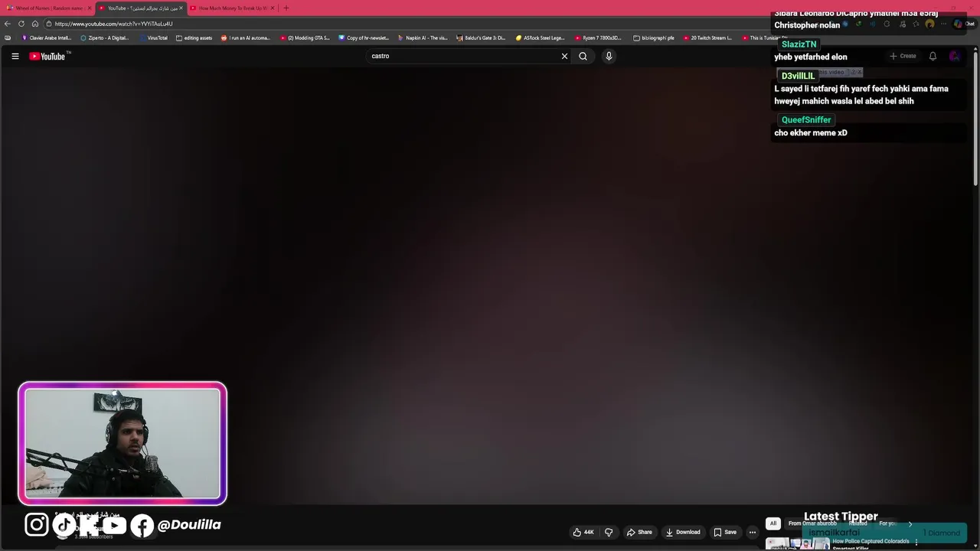Open the editing assets bookmark folder
The height and width of the screenshot is (551, 980).
(x=194, y=37)
